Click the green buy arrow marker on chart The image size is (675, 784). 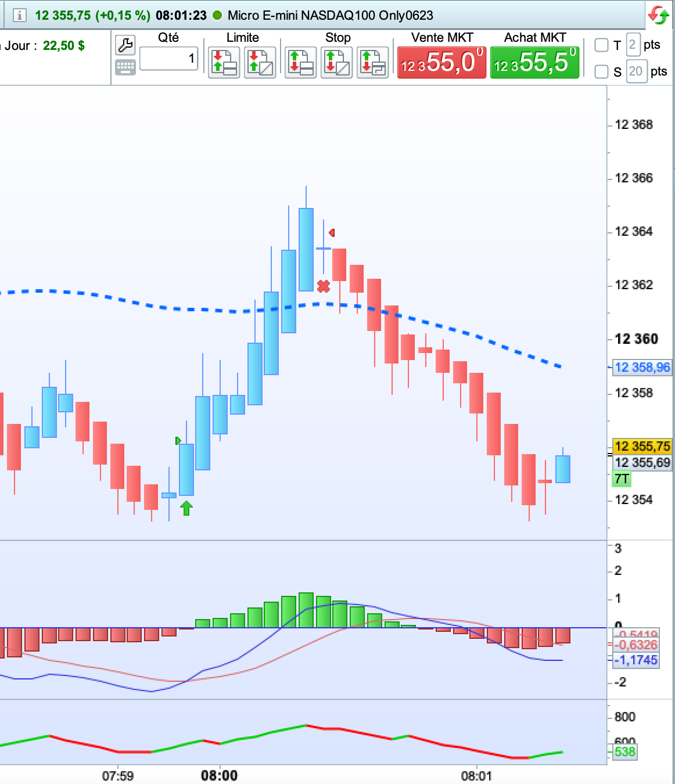pyautogui.click(x=186, y=508)
